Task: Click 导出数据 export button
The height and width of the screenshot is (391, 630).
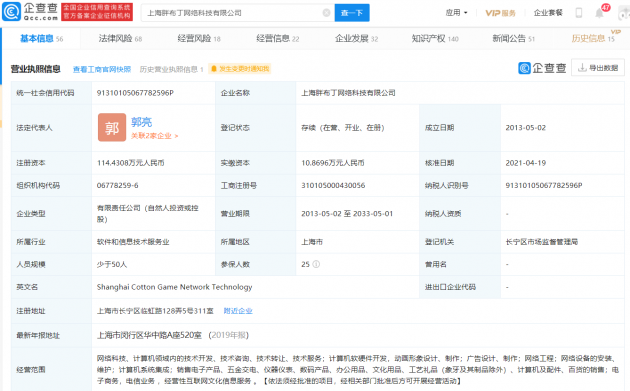Action: (x=598, y=68)
